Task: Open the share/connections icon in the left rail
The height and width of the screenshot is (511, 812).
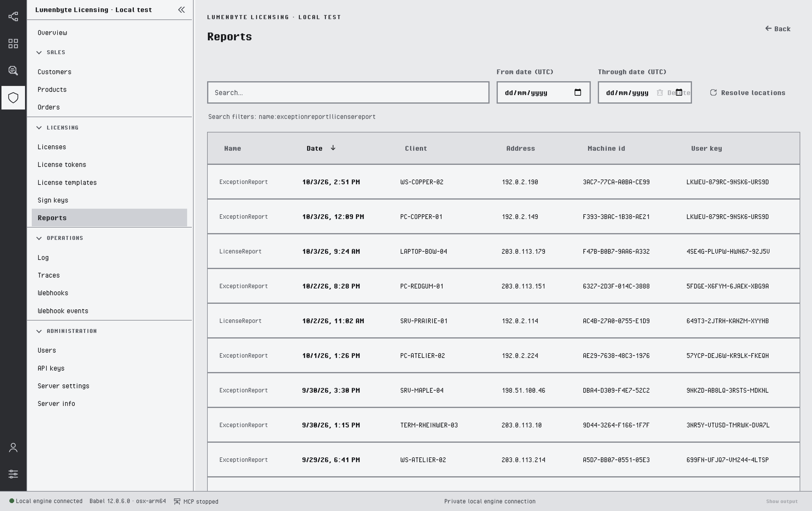Action: pyautogui.click(x=13, y=16)
